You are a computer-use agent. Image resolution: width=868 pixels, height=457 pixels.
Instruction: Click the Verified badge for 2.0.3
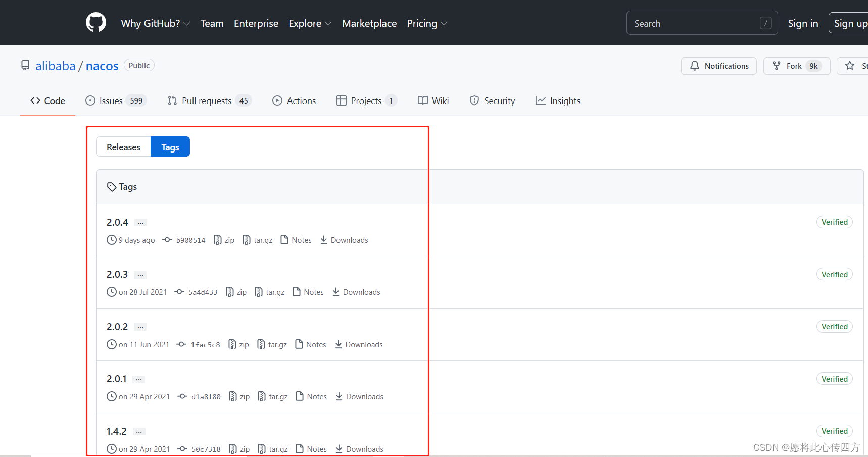[834, 274]
